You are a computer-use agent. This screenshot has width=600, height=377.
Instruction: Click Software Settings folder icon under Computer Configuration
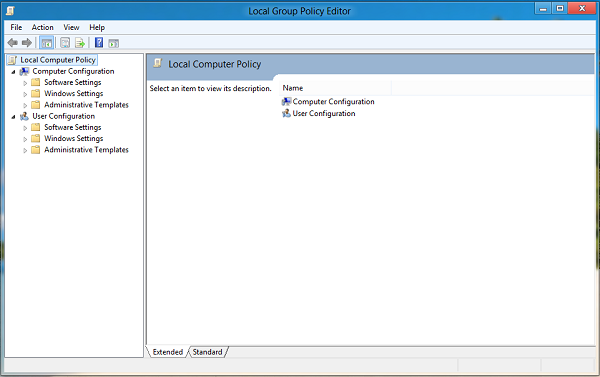point(36,82)
